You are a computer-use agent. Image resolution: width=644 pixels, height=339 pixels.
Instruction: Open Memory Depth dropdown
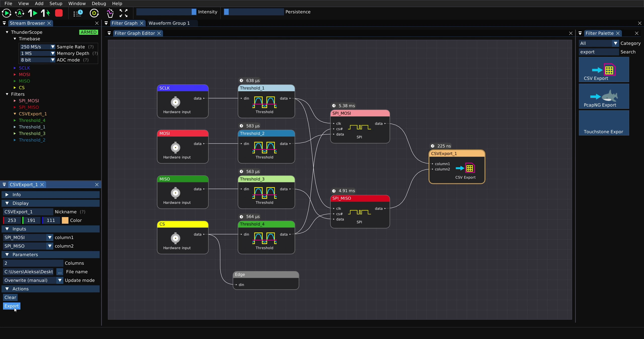pos(37,53)
